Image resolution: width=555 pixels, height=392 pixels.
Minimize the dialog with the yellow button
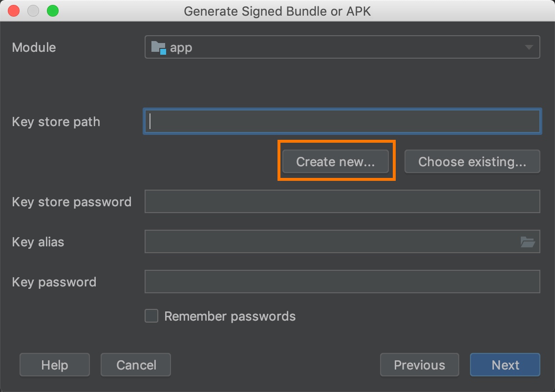coord(33,11)
